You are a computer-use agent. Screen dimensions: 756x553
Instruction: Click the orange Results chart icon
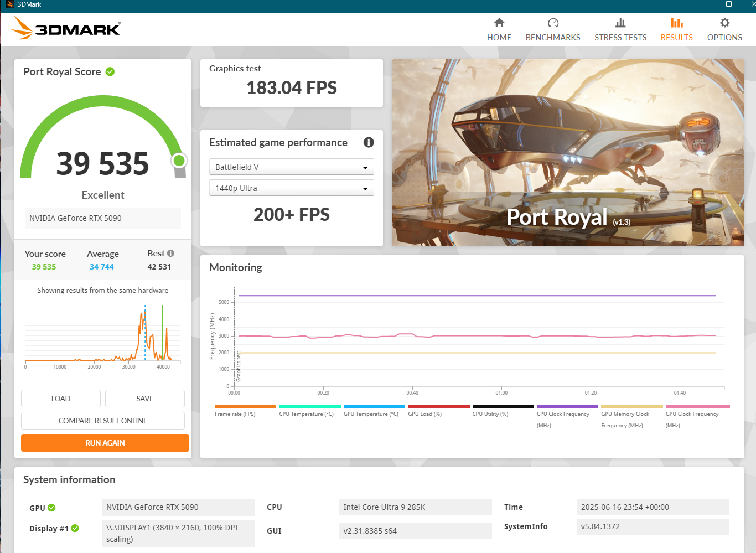[x=676, y=23]
